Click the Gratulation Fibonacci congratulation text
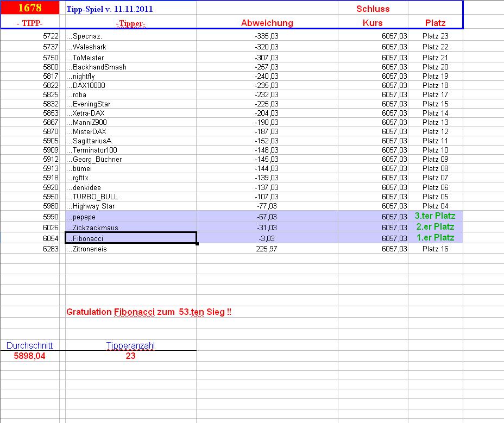The image size is (504, 423). (x=149, y=312)
